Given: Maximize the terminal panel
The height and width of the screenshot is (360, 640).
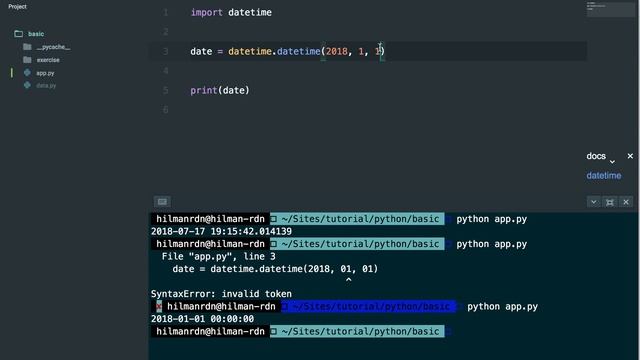Looking at the screenshot, I should (610, 202).
